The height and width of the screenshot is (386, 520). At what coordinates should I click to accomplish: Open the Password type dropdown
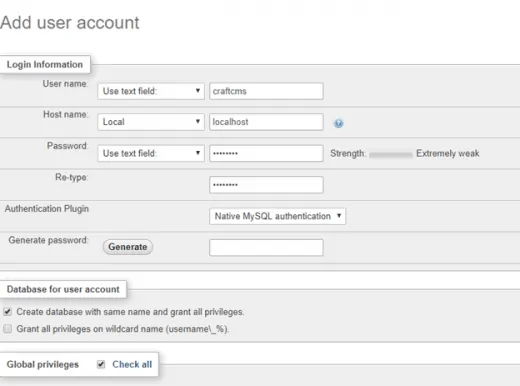pyautogui.click(x=151, y=153)
